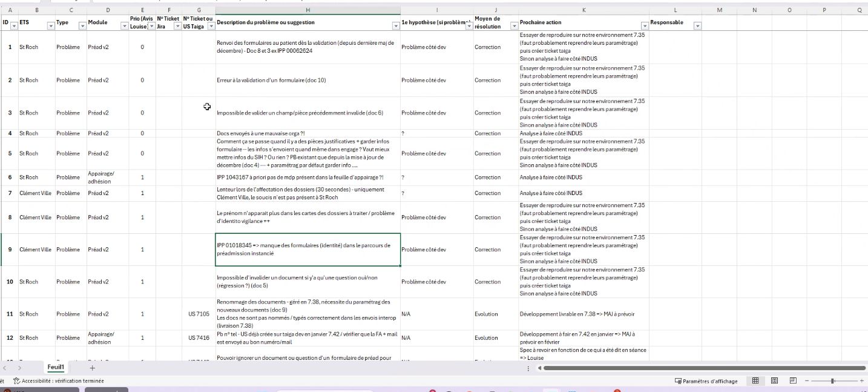Open the Responsable column filter
Image resolution: width=868 pixels, height=392 pixels.
[697, 26]
